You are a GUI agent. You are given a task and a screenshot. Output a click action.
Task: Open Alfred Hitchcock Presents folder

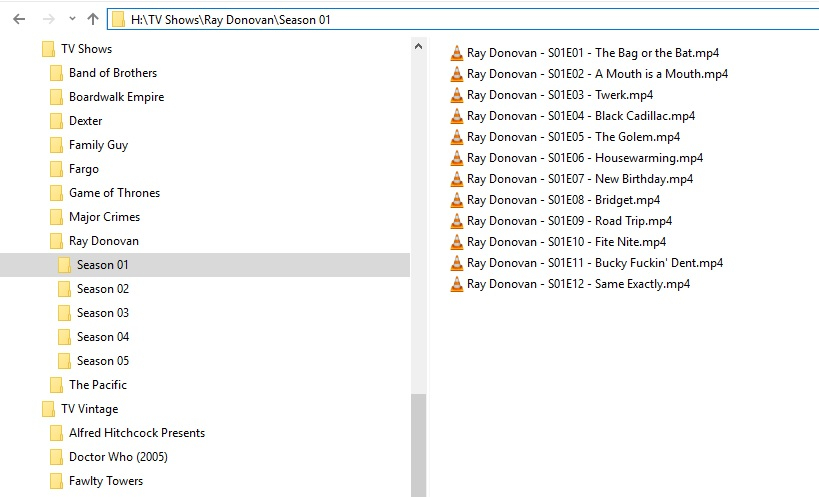click(x=137, y=433)
